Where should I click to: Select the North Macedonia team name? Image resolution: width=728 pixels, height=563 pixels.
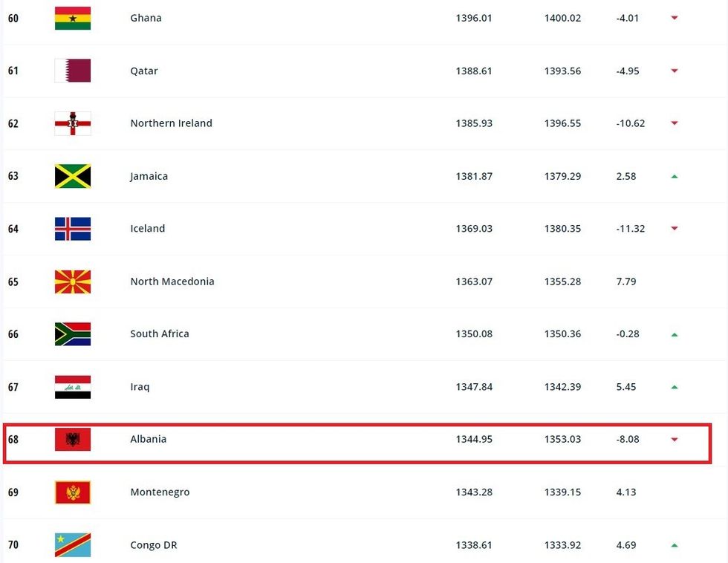tap(172, 281)
